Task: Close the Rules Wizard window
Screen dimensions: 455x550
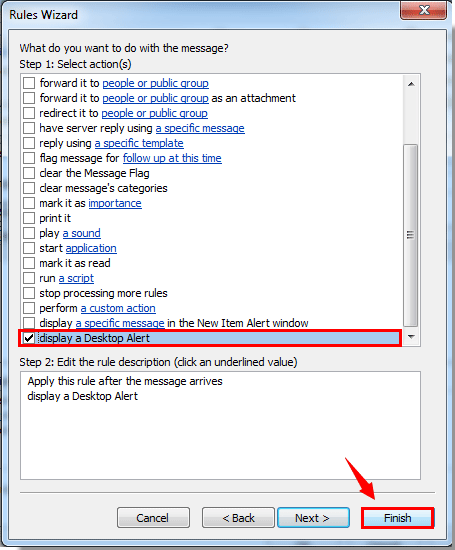Action: [x=423, y=10]
